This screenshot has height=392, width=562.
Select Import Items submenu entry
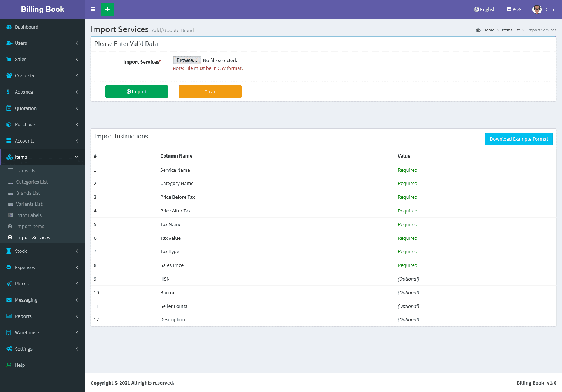(30, 227)
